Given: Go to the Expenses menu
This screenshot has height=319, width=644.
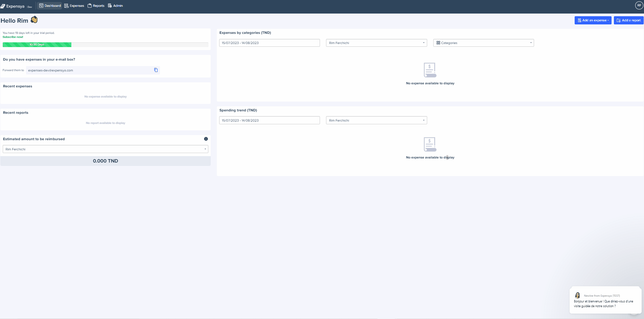Looking at the screenshot, I should pos(74,6).
